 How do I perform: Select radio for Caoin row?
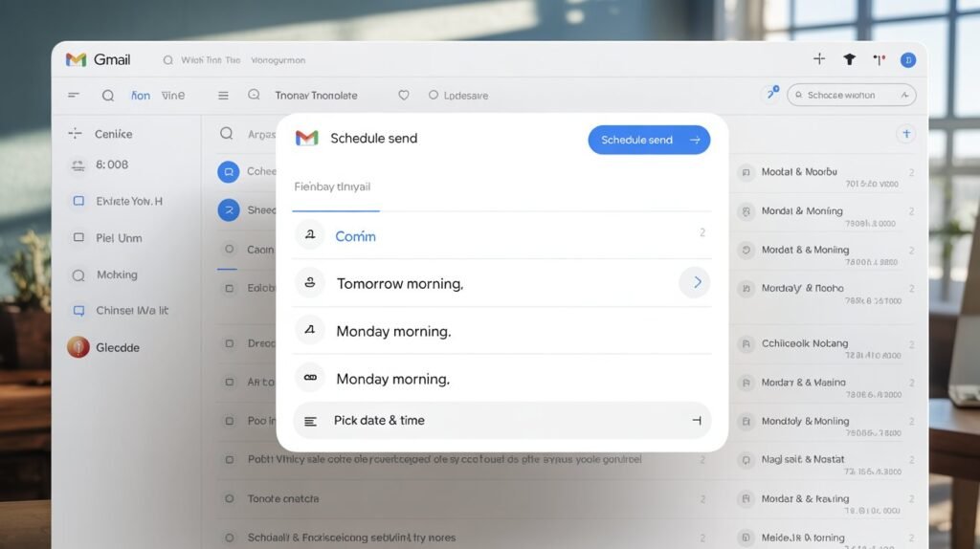[230, 250]
